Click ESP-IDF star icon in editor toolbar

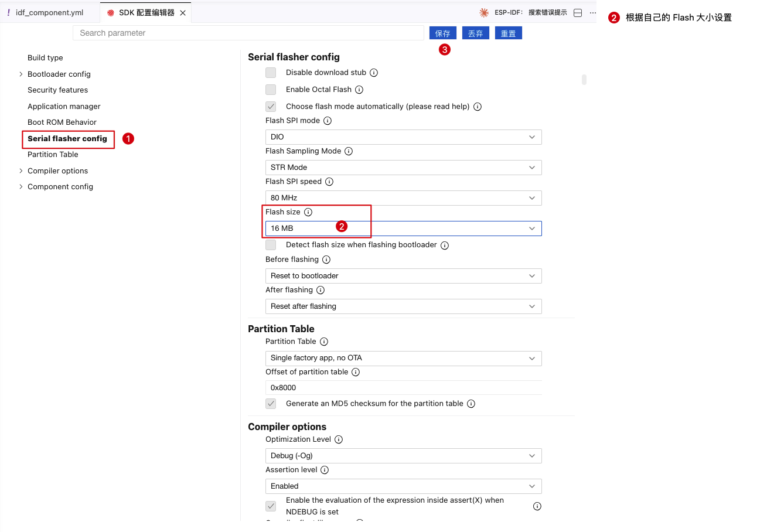click(484, 13)
